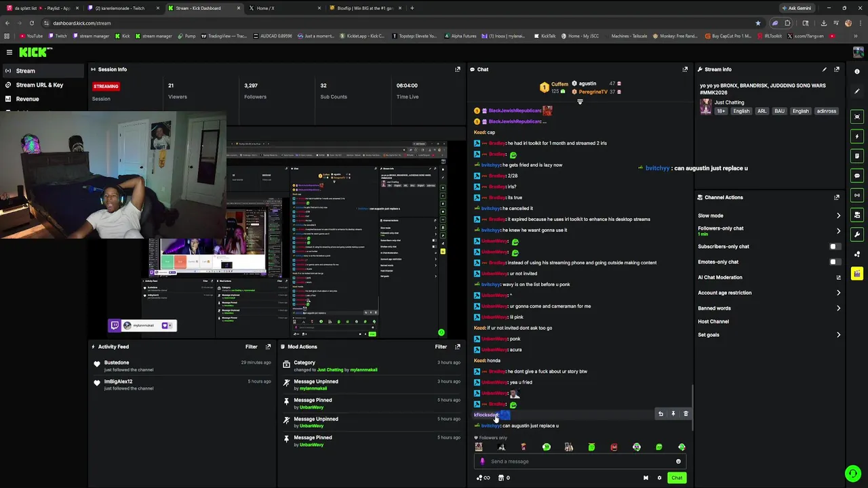The image size is (868, 488).
Task: Open a new browser tab
Action: pos(412,8)
